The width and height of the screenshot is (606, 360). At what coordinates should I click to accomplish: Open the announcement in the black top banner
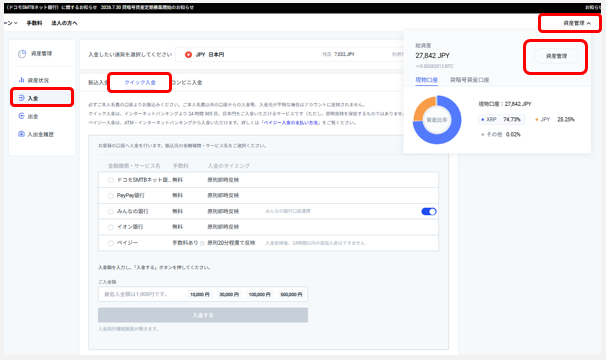click(100, 7)
